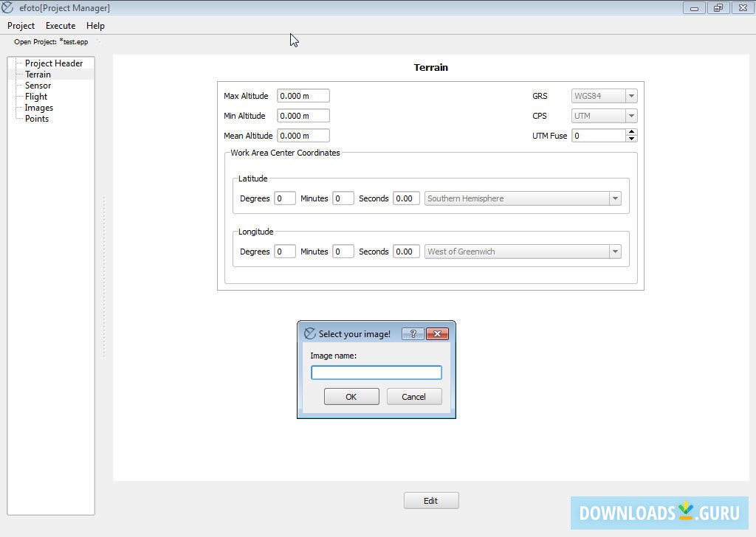Click the Latitude Degrees field
The image size is (756, 537).
(x=284, y=198)
